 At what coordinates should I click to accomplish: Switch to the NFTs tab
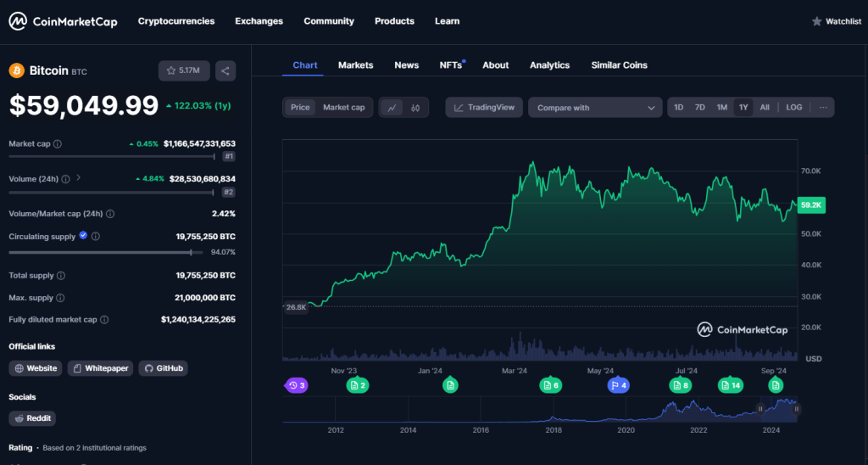point(451,64)
